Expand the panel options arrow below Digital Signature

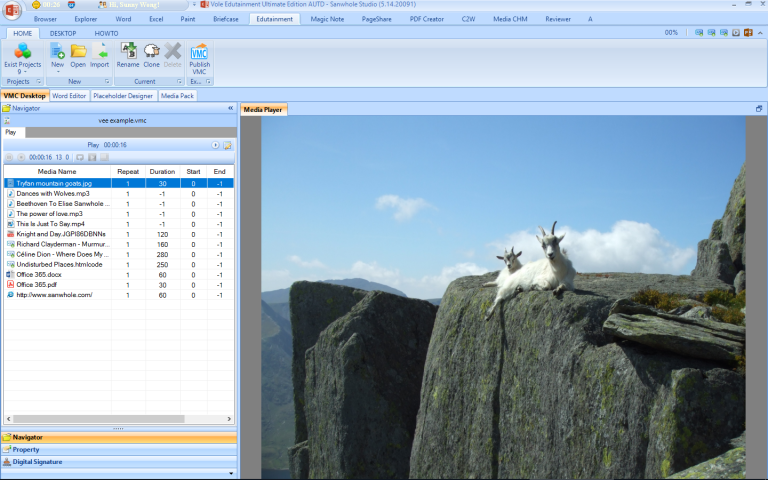tap(231, 473)
